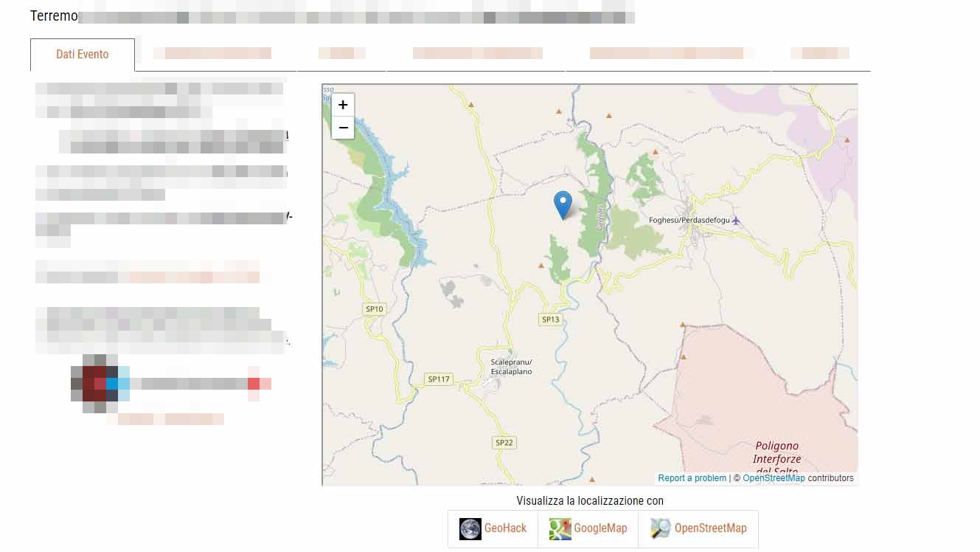This screenshot has width=980, height=552.
Task: Open the GoogleMap text link
Action: pyautogui.click(x=600, y=528)
